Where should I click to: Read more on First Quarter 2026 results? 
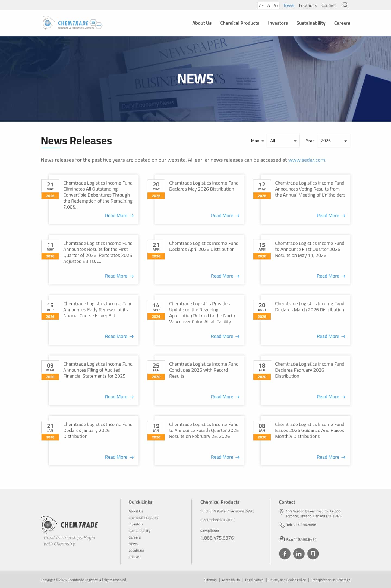(x=119, y=276)
